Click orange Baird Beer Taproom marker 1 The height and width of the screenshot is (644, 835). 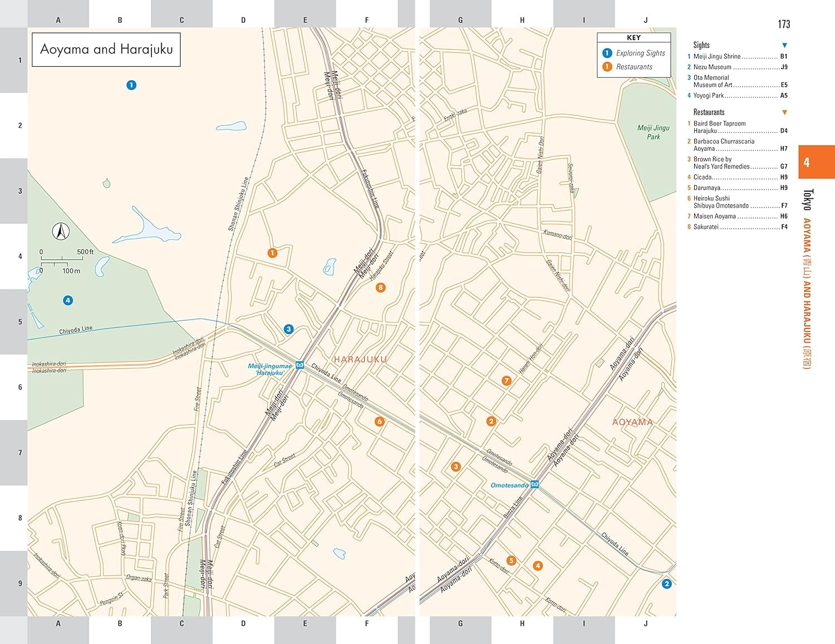[x=272, y=253]
